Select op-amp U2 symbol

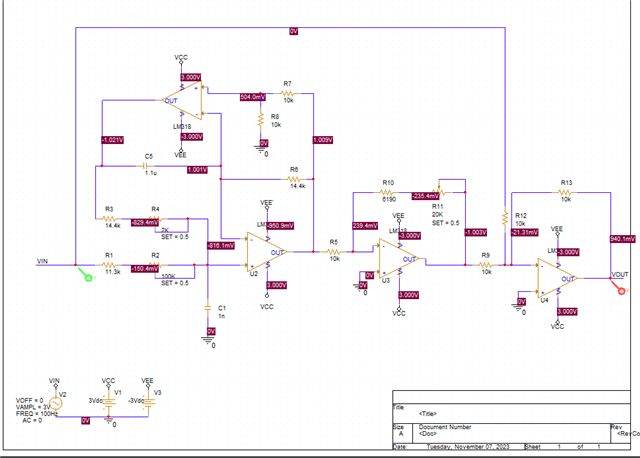coord(266,252)
